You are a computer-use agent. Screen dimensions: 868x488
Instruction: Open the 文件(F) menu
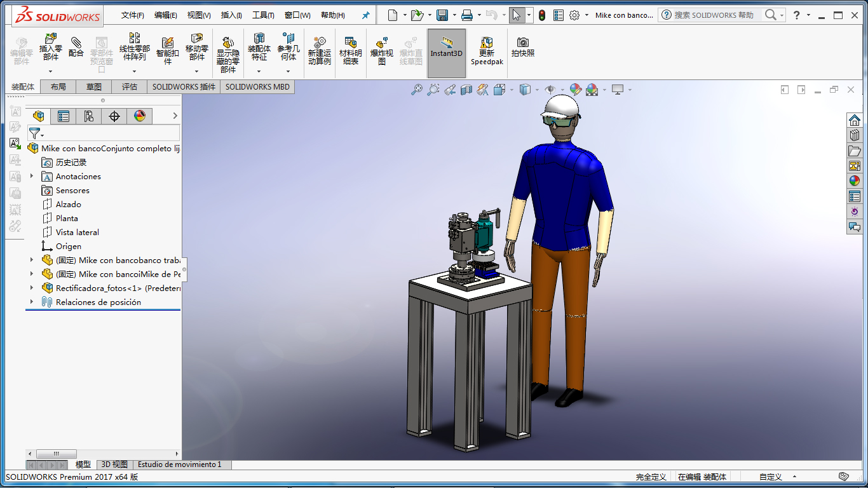pyautogui.click(x=133, y=15)
